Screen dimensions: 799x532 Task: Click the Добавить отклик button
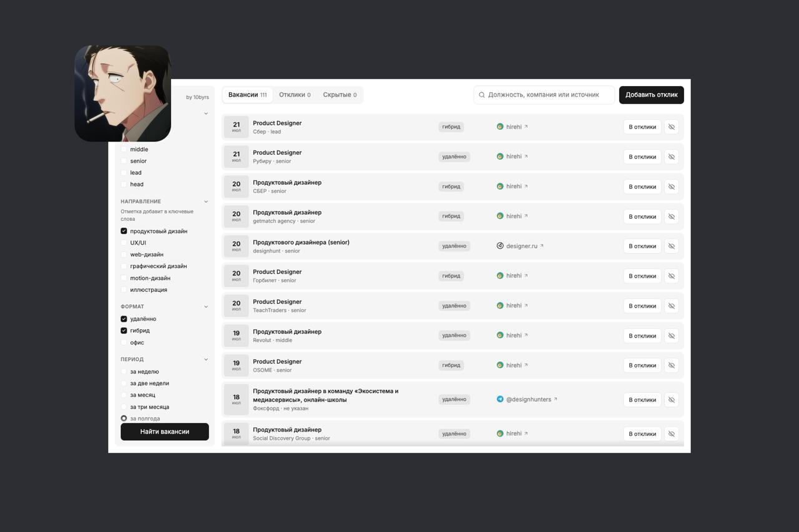(652, 95)
